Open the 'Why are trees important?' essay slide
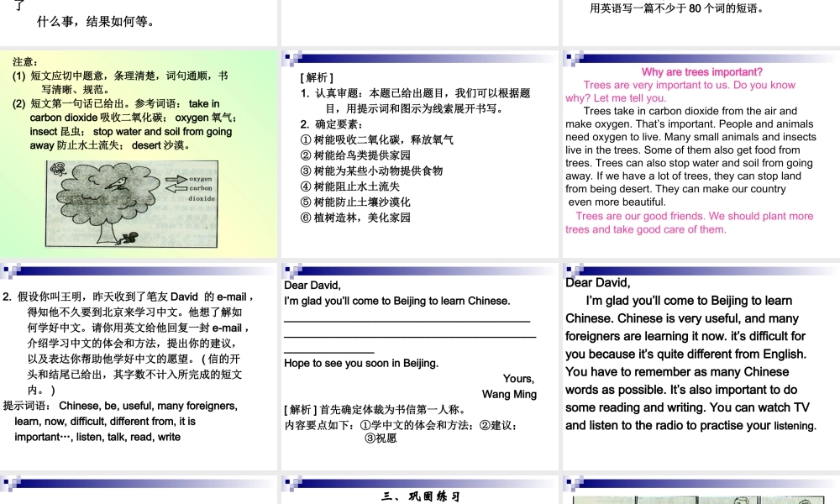Image resolution: width=840 pixels, height=504 pixels. [701, 155]
